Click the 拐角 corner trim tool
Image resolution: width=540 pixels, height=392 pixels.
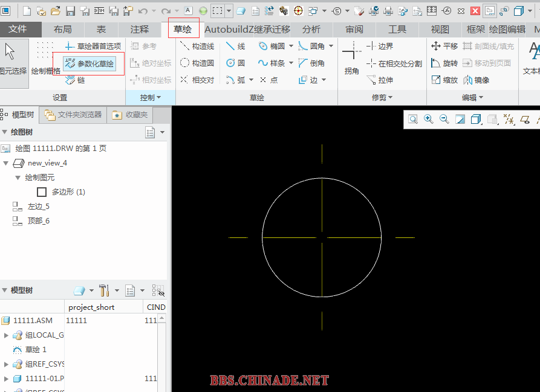click(x=351, y=59)
